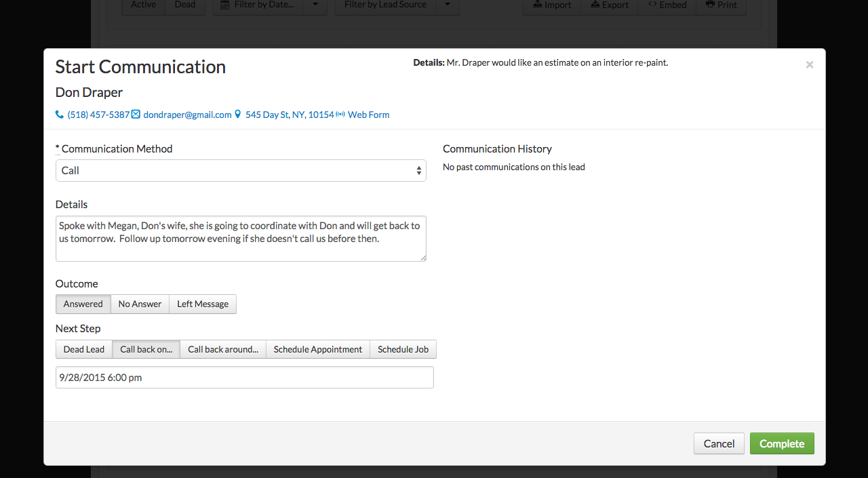Click the phone icon beside (518) 457-5387
Screen dimensions: 868x478
(60, 115)
